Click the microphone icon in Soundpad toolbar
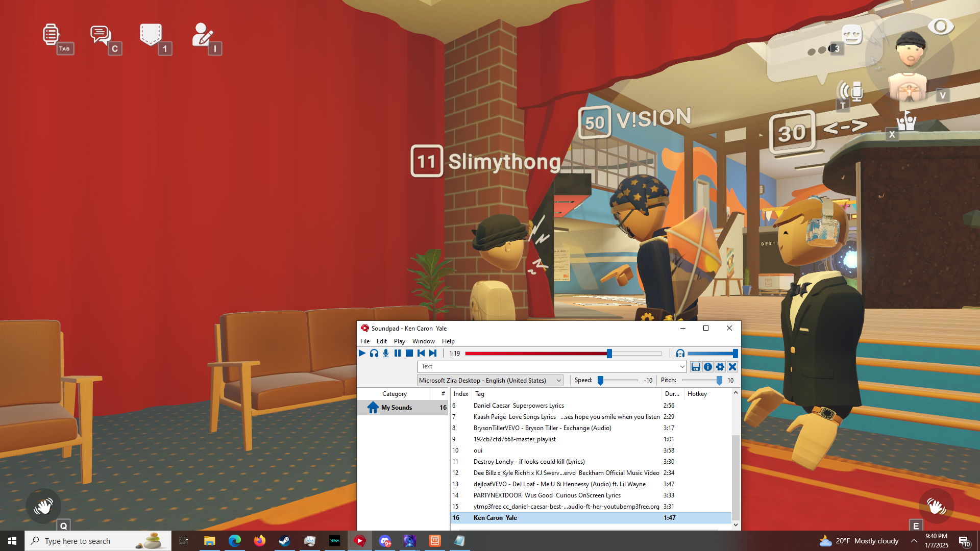The image size is (980, 551). pos(386,353)
